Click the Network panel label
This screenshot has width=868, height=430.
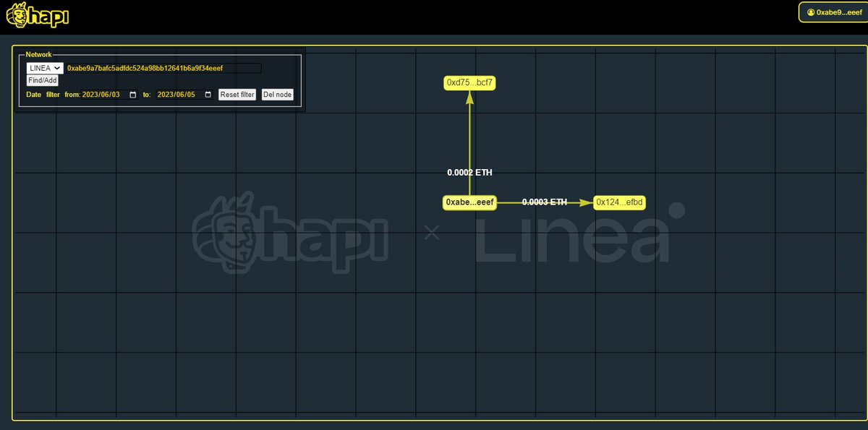point(38,54)
